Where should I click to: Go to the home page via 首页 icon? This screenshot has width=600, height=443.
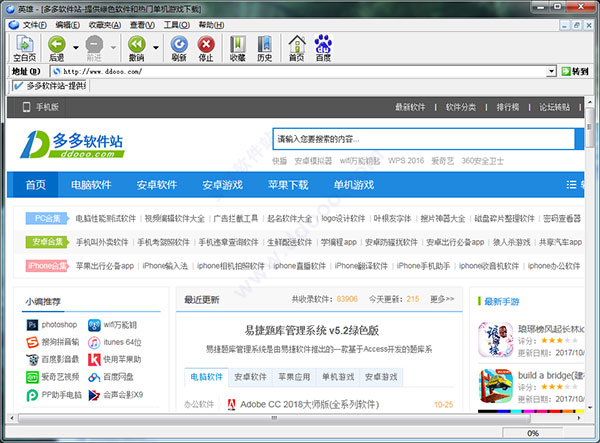click(x=297, y=48)
